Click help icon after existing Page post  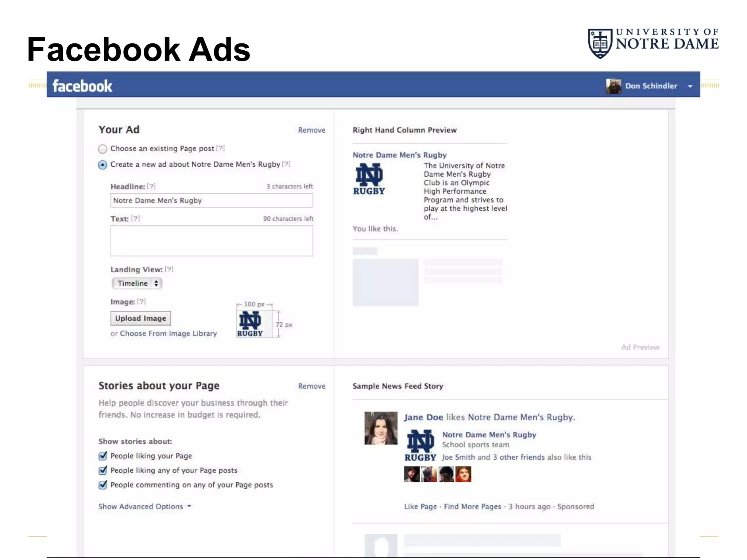[220, 148]
